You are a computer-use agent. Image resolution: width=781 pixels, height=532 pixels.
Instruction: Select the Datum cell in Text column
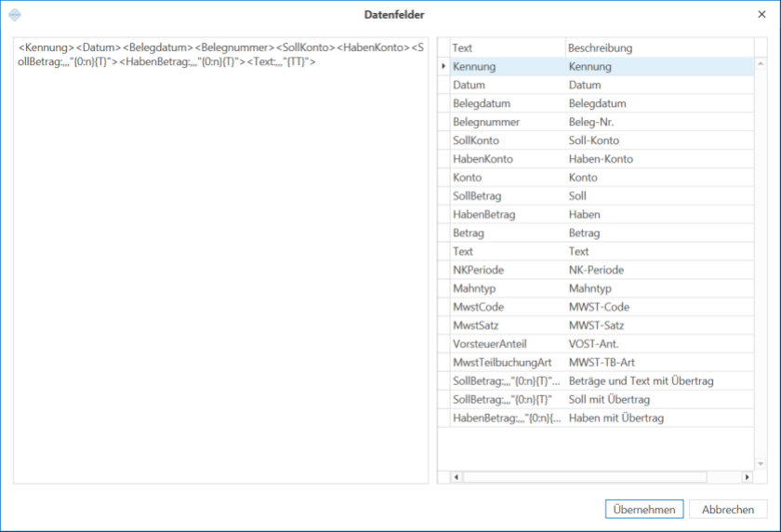point(508,85)
